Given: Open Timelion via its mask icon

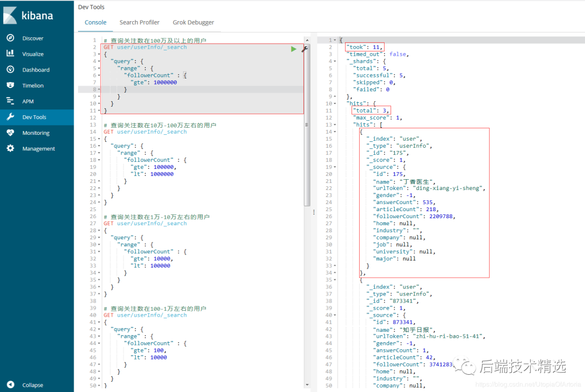Looking at the screenshot, I should [x=10, y=85].
